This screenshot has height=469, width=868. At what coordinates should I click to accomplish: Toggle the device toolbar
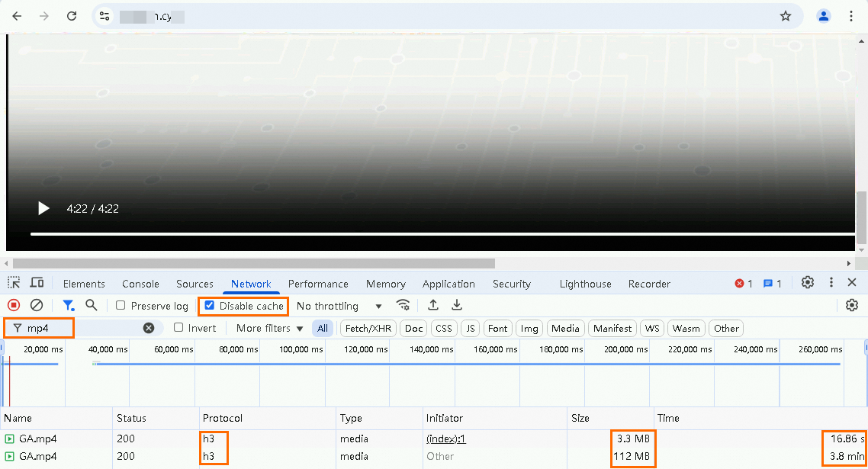tap(37, 283)
